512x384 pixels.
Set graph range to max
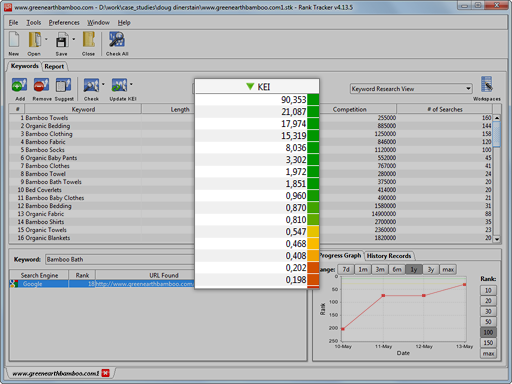click(x=448, y=269)
